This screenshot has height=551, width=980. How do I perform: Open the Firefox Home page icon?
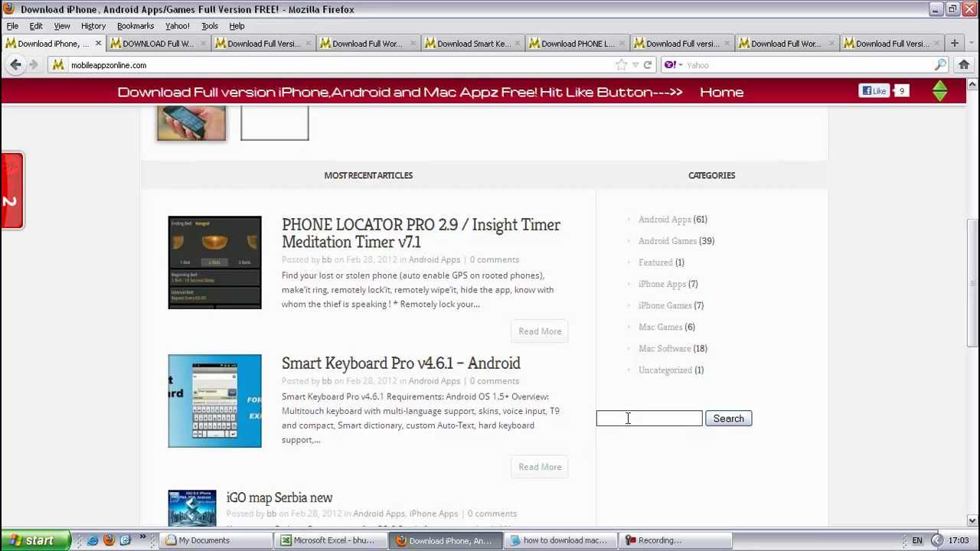(964, 65)
